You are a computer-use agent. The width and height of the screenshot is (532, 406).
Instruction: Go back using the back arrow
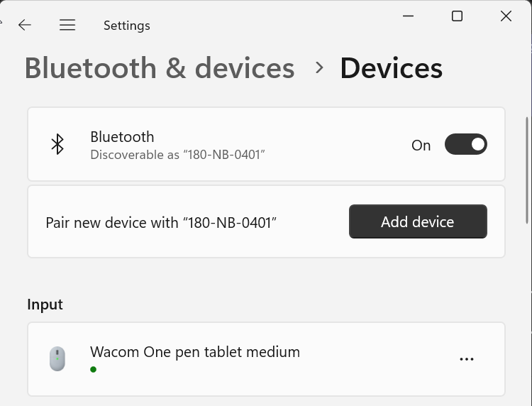pos(25,25)
